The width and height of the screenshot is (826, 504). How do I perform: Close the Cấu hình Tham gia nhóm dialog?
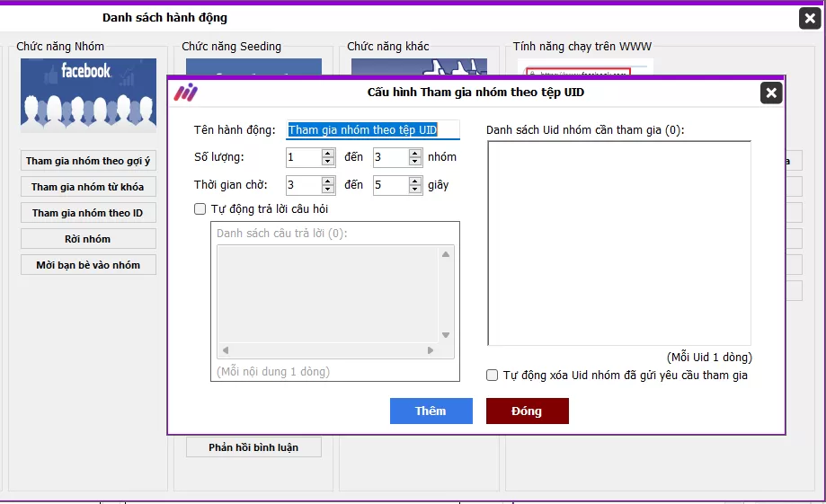(x=770, y=93)
